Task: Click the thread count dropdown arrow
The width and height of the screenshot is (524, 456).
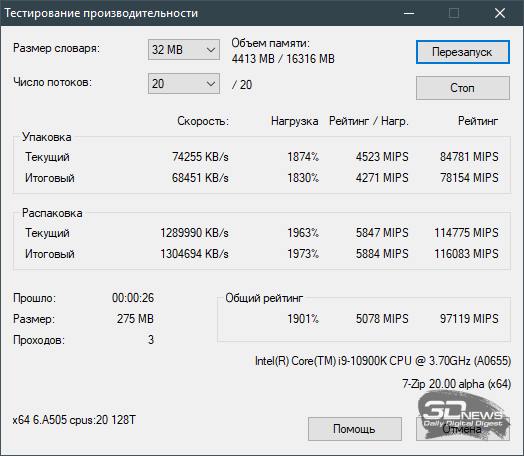Action: [211, 84]
